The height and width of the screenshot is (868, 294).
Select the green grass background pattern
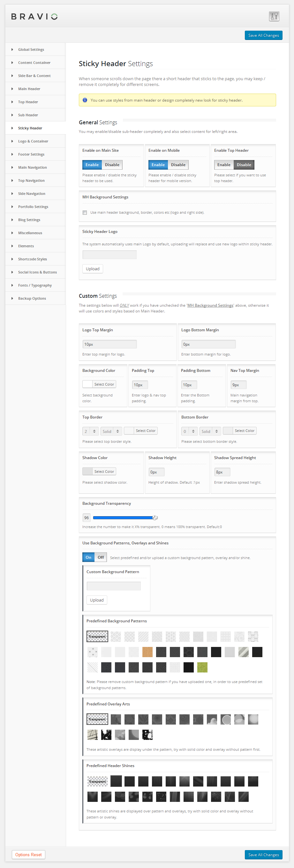[x=202, y=667]
